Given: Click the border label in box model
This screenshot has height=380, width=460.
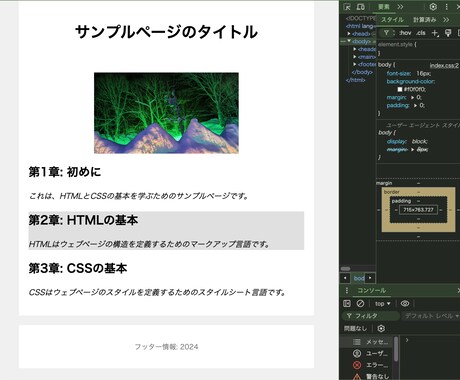Looking at the screenshot, I should click(x=391, y=192).
